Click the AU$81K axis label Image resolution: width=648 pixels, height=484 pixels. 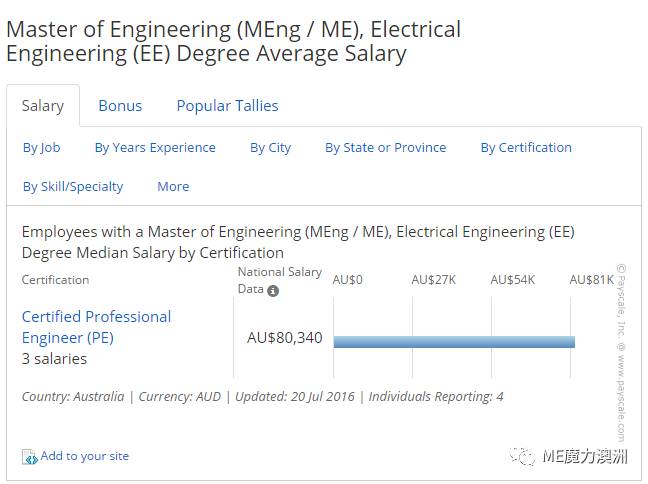(x=591, y=280)
